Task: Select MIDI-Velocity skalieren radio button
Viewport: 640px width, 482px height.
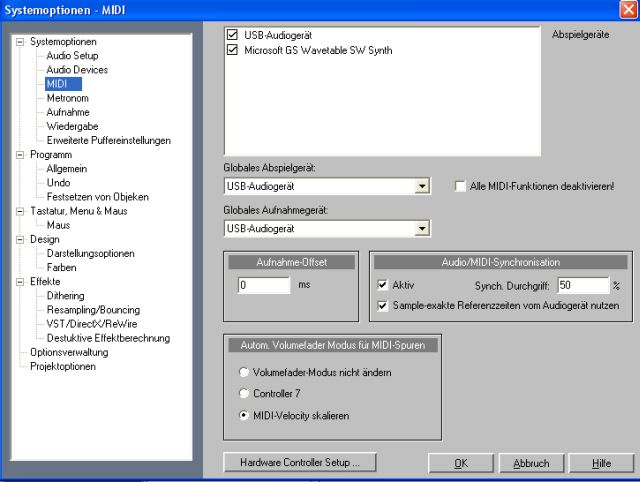Action: point(244,415)
